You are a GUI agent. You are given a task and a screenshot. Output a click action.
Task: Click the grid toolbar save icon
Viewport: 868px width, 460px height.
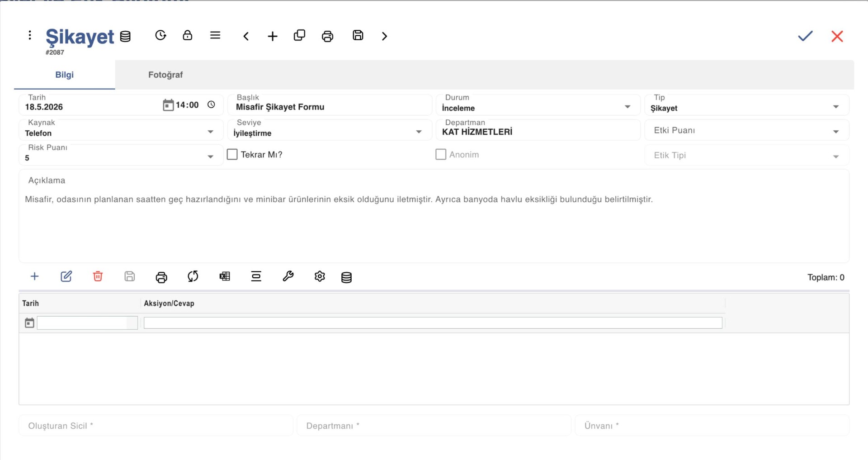click(x=129, y=276)
